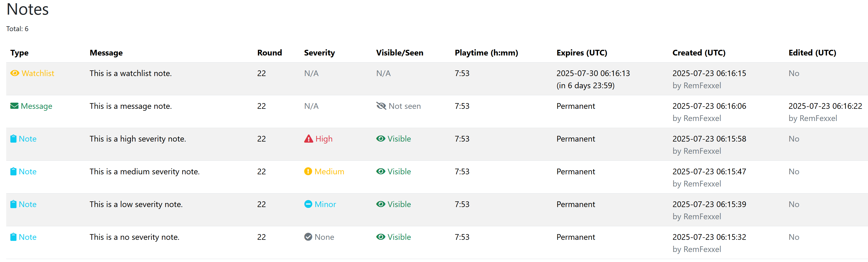Open the Message type link
The height and width of the screenshot is (262, 868).
point(36,106)
